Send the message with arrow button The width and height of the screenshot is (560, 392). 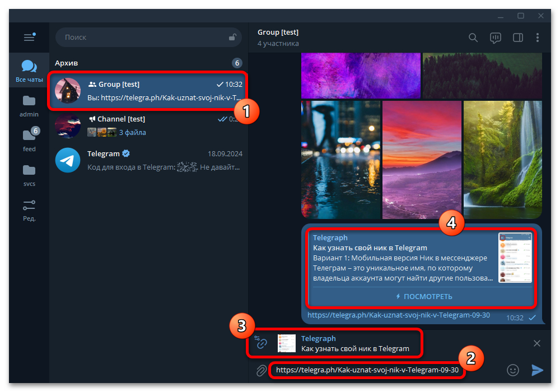click(x=537, y=370)
